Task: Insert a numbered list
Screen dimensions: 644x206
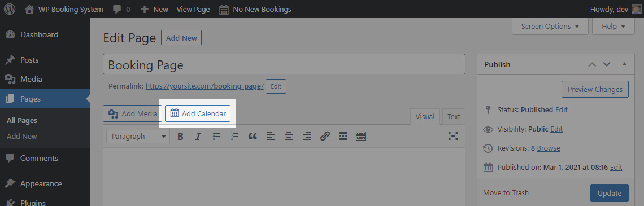Action: [234, 136]
